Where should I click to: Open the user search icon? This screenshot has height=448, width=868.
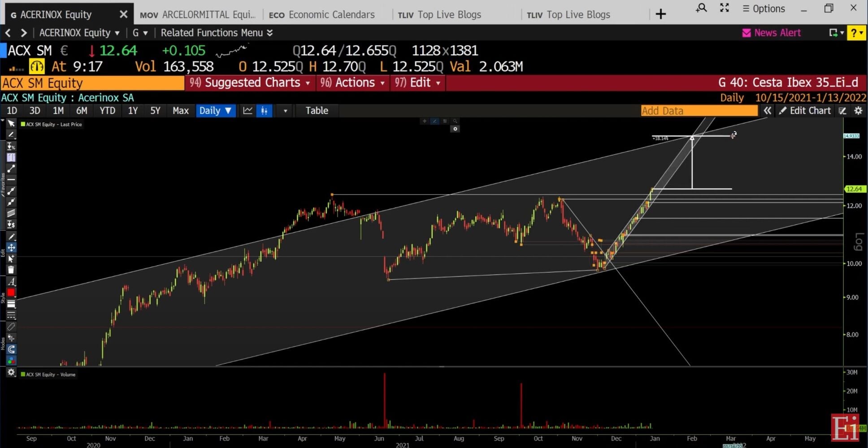coord(701,8)
